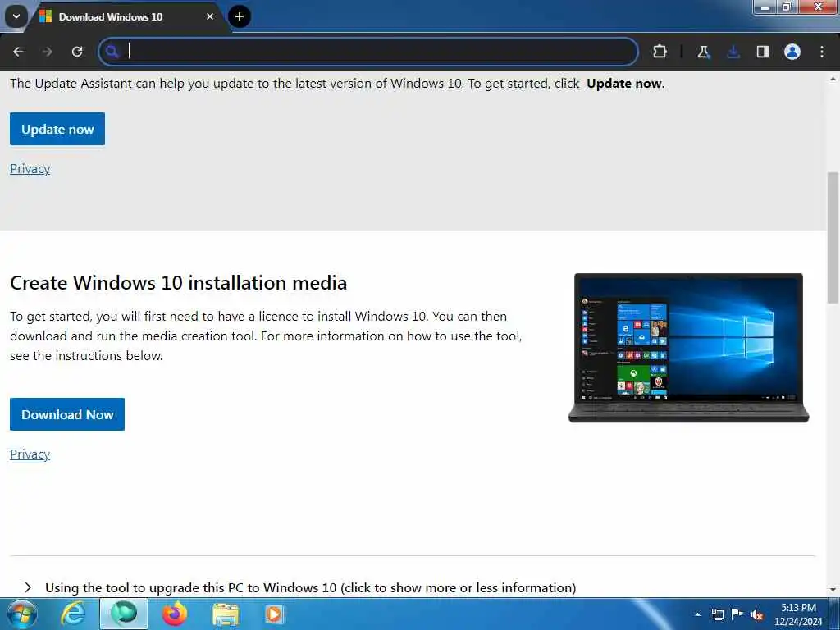Launch Internet Explorer from the taskbar
Screen dimensions: 840x630
pos(73,614)
